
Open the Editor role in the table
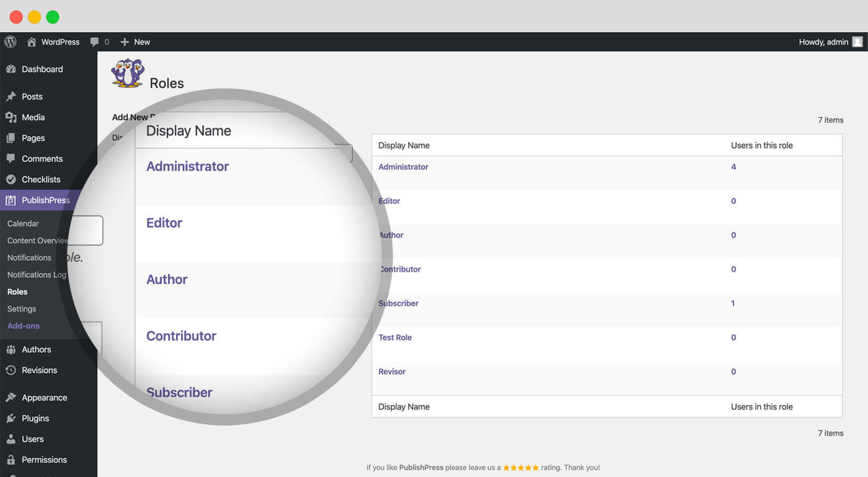click(389, 201)
